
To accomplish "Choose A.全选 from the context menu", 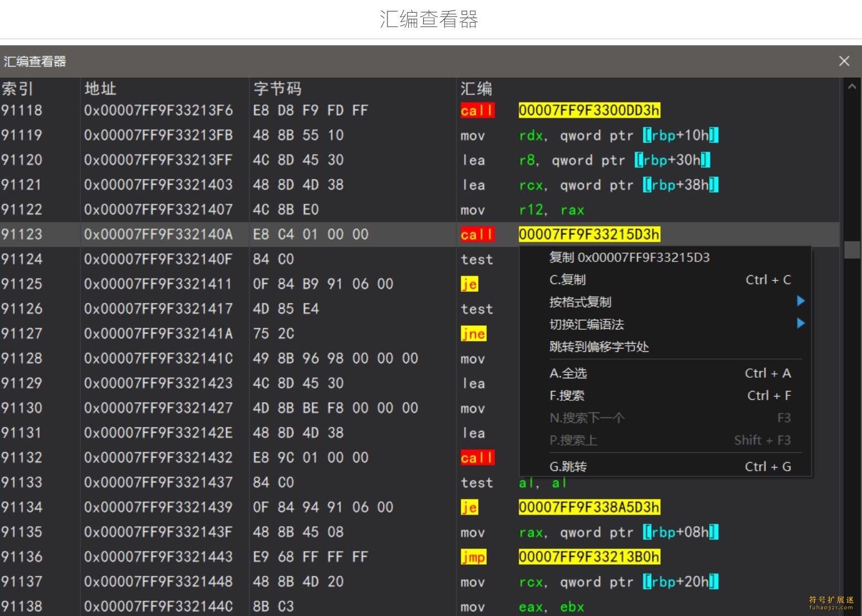I will tap(568, 373).
